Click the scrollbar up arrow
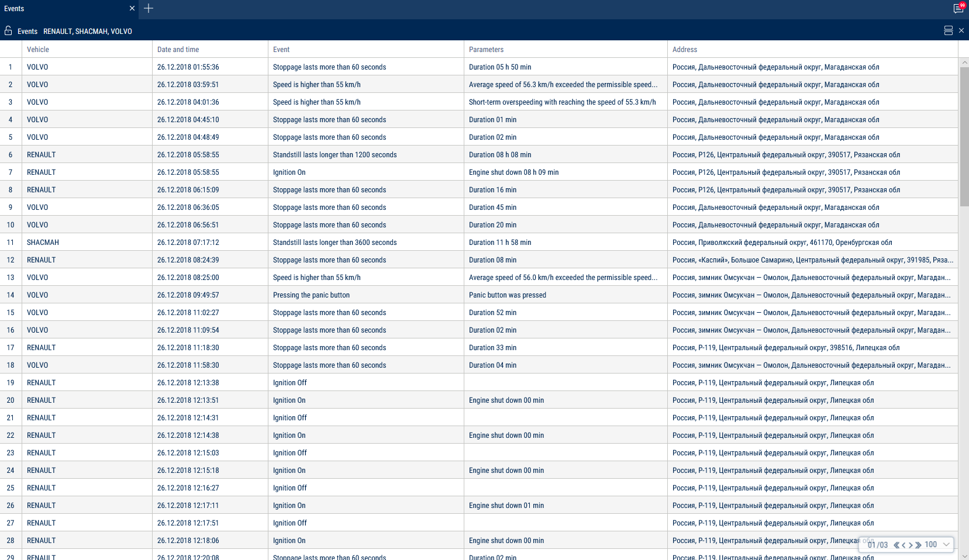The width and height of the screenshot is (969, 560). (964, 62)
